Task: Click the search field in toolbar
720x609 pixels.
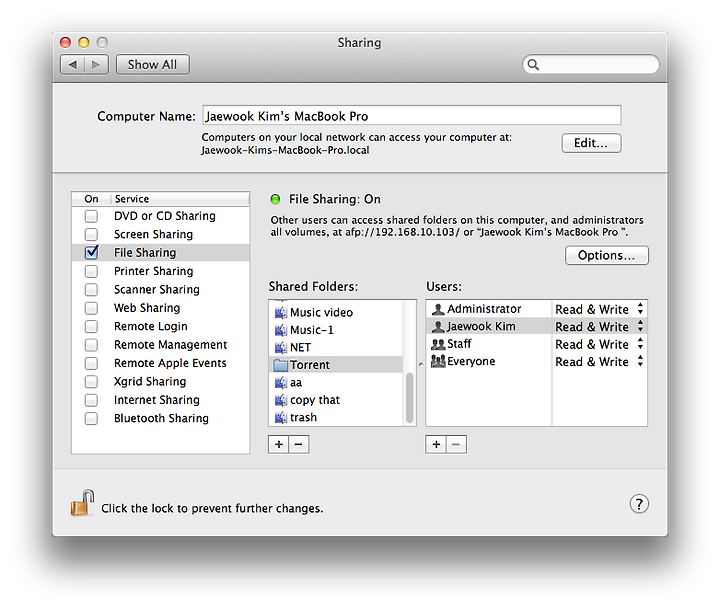Action: [591, 64]
